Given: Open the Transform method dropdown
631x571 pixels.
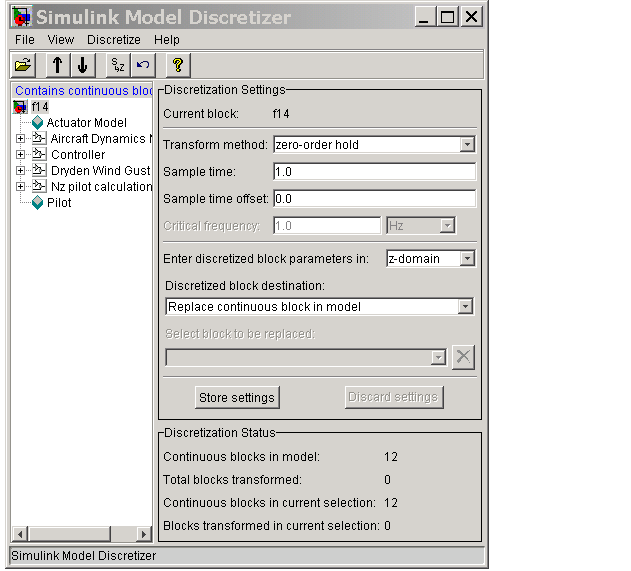Looking at the screenshot, I should [467, 144].
